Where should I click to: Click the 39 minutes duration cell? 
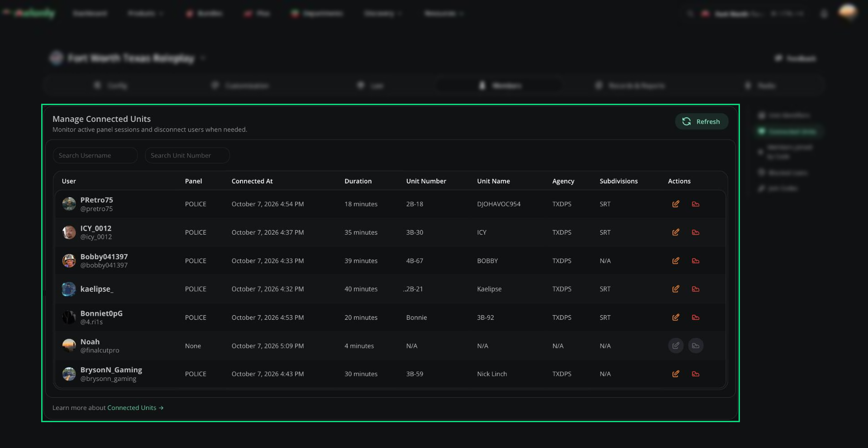(x=361, y=260)
